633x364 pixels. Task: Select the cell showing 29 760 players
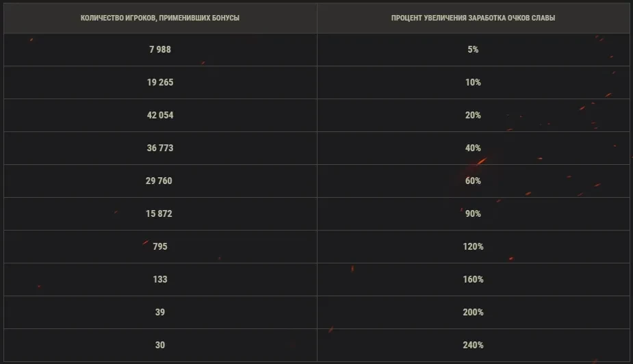click(x=160, y=181)
